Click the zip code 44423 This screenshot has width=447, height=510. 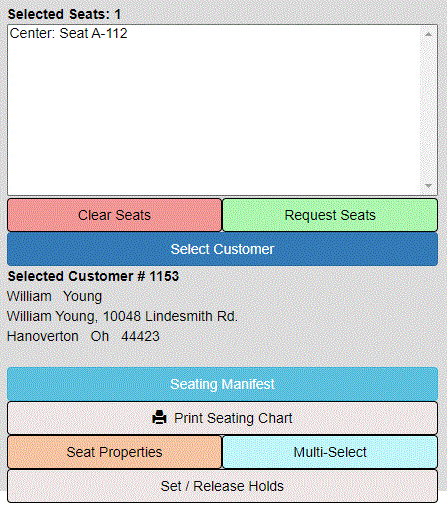click(x=140, y=336)
